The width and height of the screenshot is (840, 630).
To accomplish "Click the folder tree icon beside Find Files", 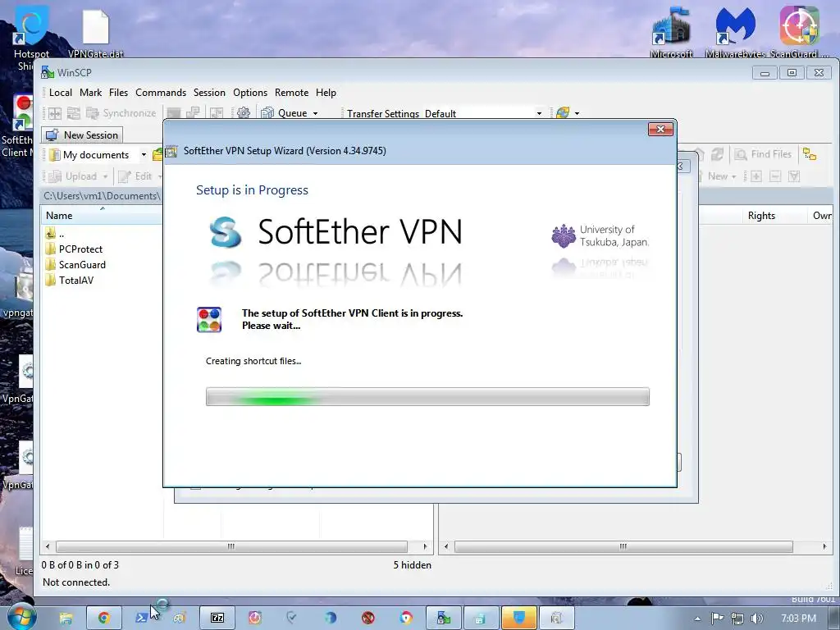I will point(810,154).
